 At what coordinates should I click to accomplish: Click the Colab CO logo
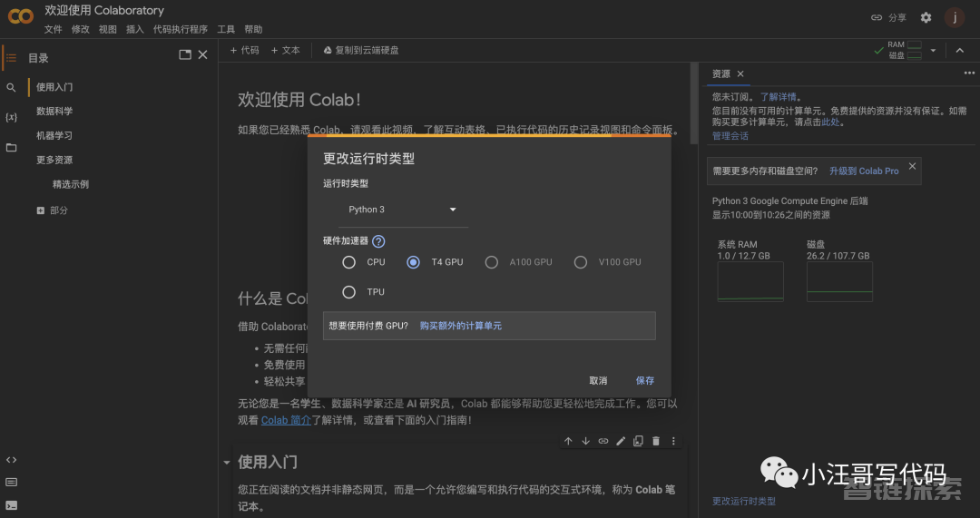[20, 16]
